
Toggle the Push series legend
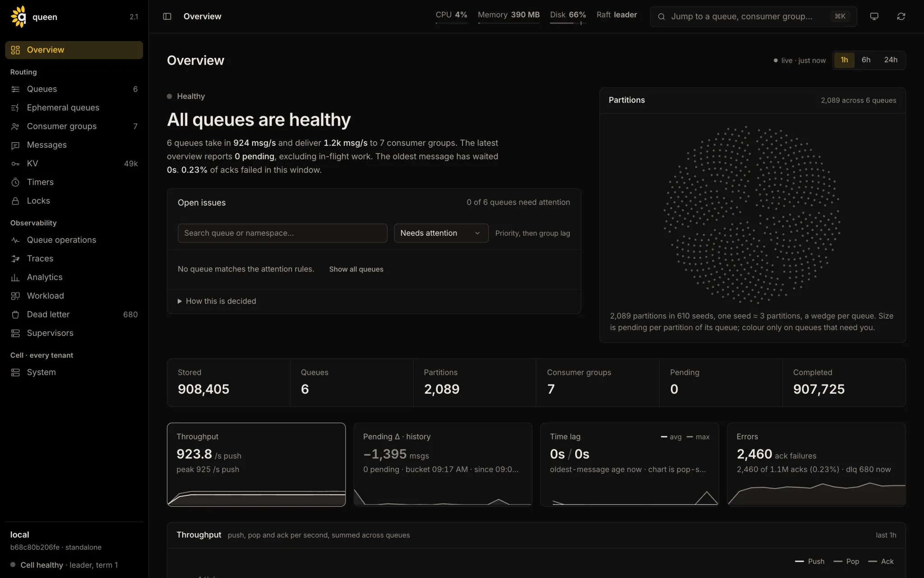point(810,561)
